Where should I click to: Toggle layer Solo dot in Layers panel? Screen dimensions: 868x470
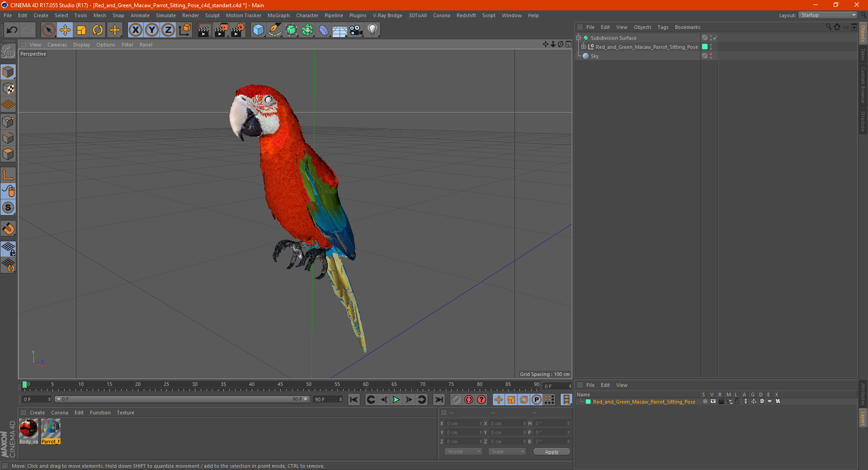pos(705,401)
